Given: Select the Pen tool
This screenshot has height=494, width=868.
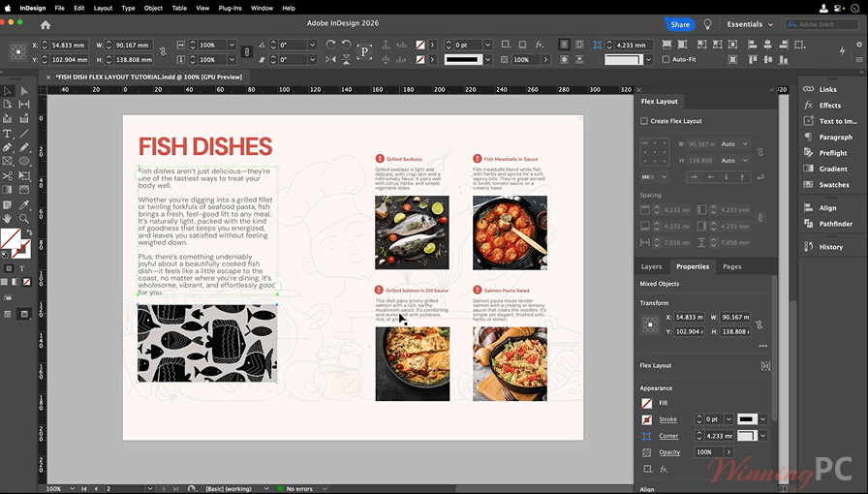Looking at the screenshot, I should coord(8,148).
